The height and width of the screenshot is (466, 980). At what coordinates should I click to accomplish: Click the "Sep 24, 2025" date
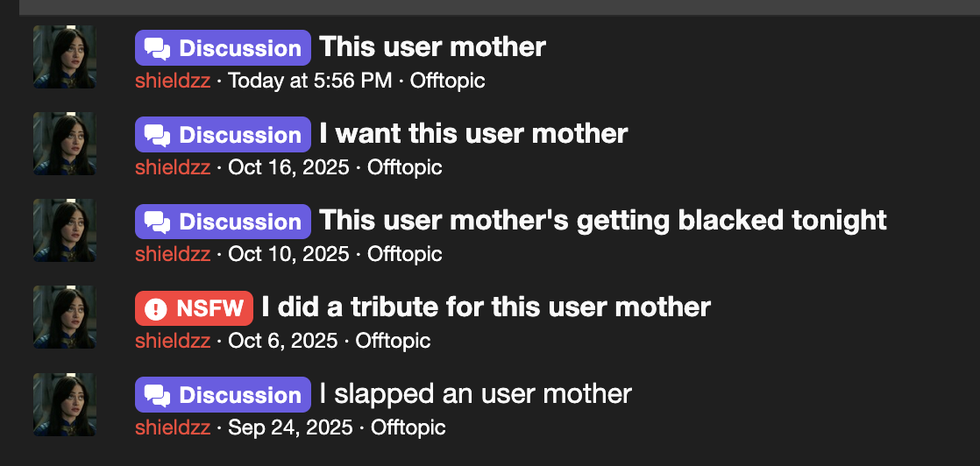tap(290, 428)
